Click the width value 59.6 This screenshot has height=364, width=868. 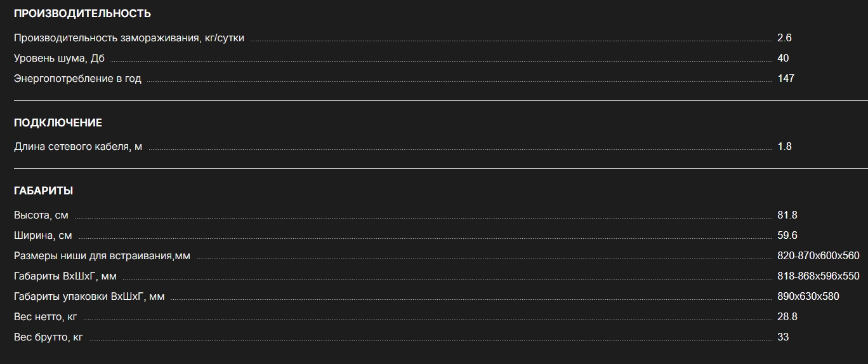[x=787, y=236]
